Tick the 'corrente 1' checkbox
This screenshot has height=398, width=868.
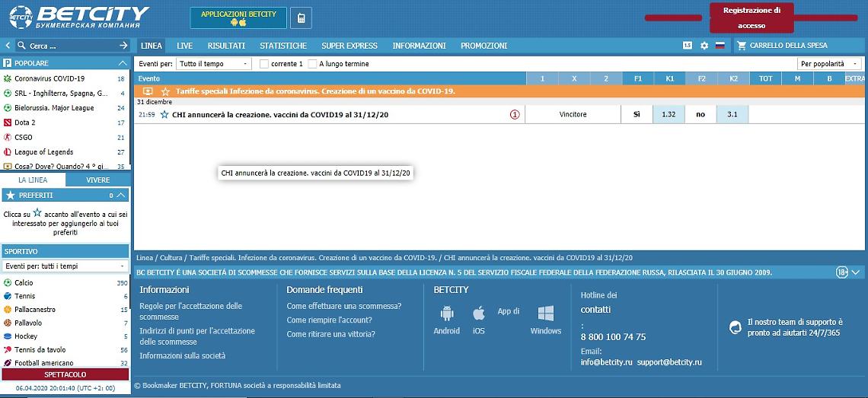point(264,64)
